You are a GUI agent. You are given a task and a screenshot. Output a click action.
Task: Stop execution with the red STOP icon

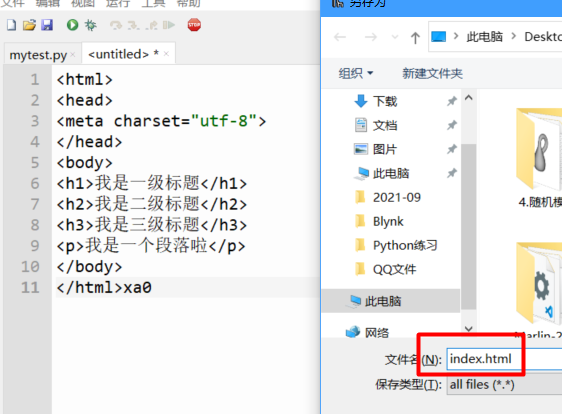click(194, 25)
